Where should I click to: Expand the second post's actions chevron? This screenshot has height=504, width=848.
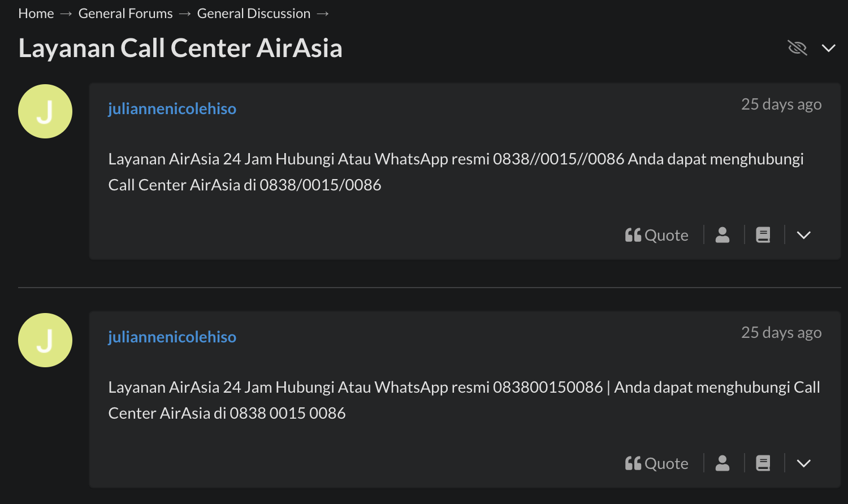click(804, 463)
